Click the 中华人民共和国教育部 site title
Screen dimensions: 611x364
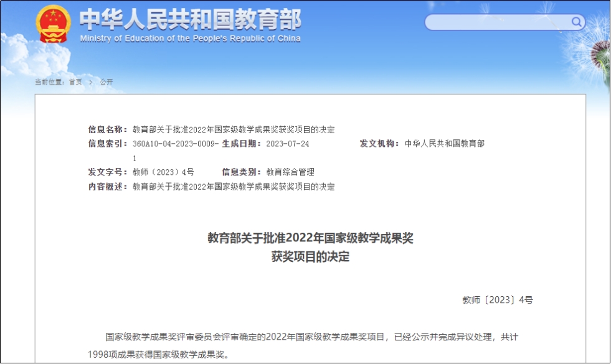click(191, 19)
